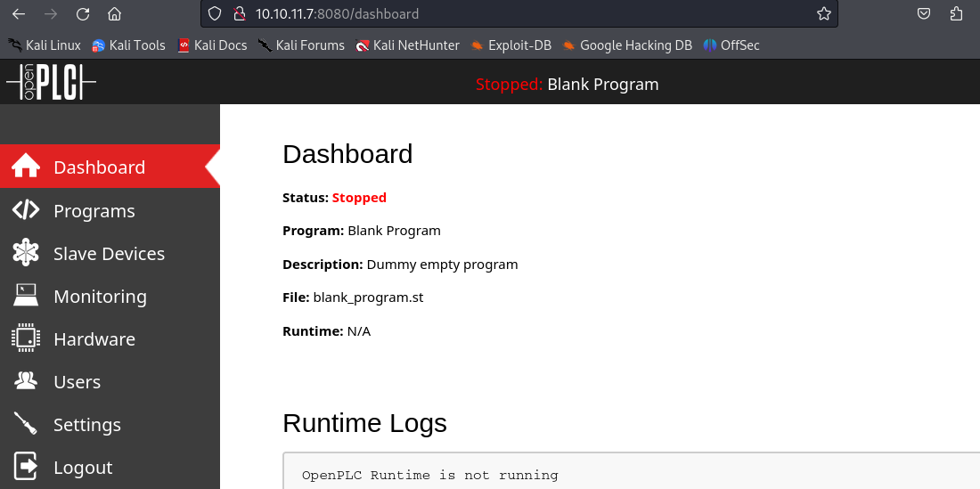This screenshot has height=489, width=980.
Task: Open the Kali Tools bookmark
Action: 128,45
